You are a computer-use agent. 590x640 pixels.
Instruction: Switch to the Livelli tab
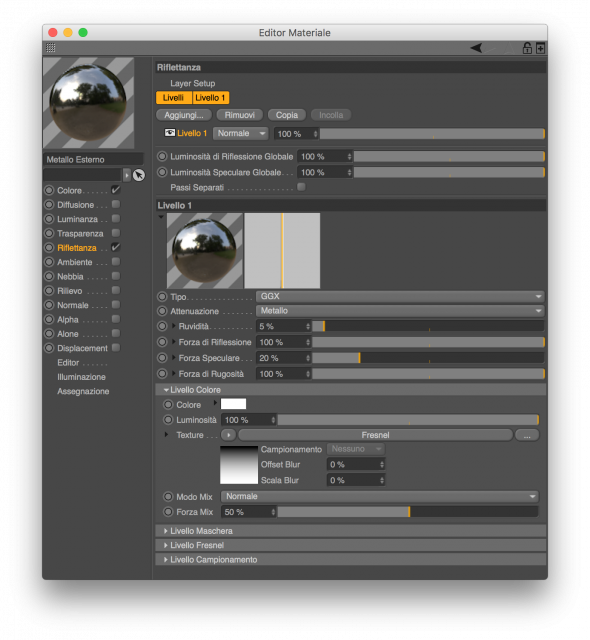(173, 98)
